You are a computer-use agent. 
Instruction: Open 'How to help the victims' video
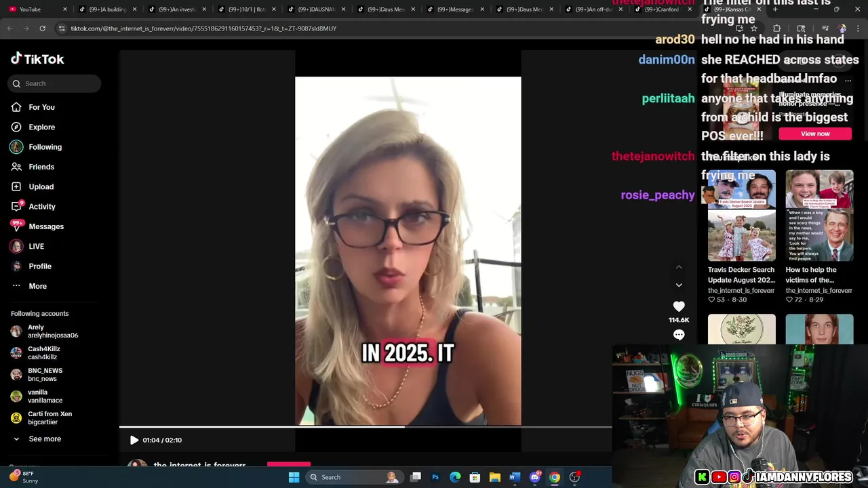tap(819, 216)
